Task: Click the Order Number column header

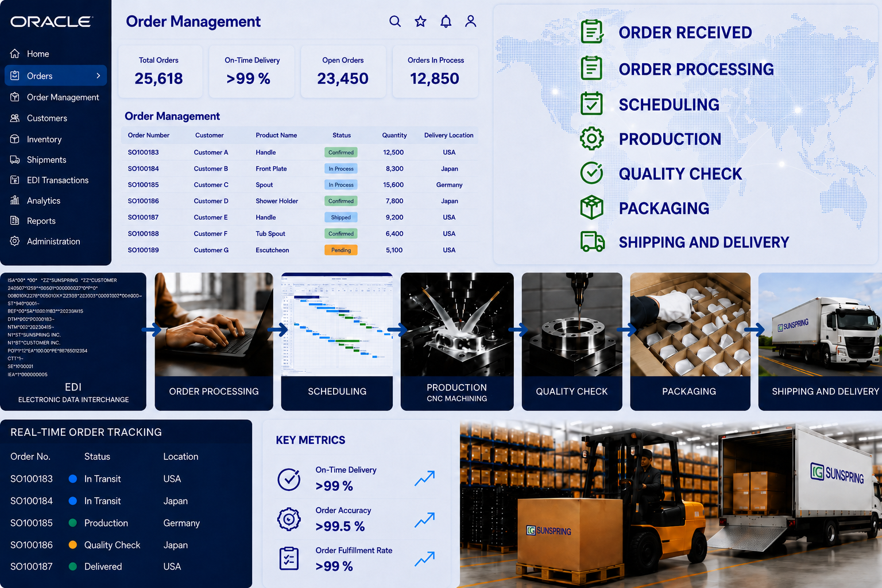Action: (149, 136)
